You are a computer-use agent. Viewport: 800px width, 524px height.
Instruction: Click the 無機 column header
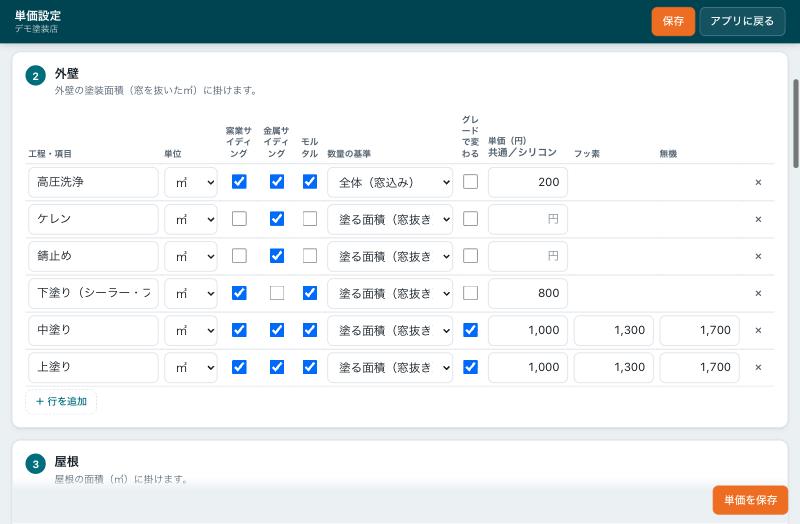(668, 154)
